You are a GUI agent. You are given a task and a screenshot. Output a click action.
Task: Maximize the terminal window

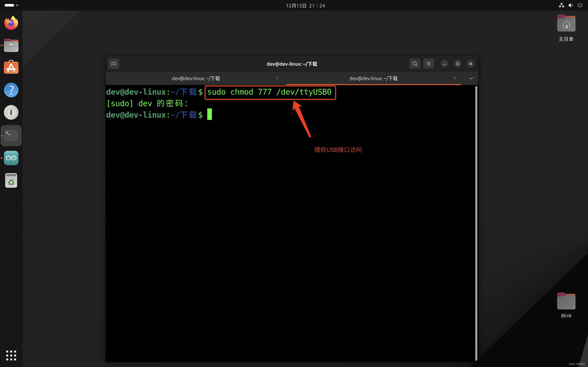pos(457,64)
